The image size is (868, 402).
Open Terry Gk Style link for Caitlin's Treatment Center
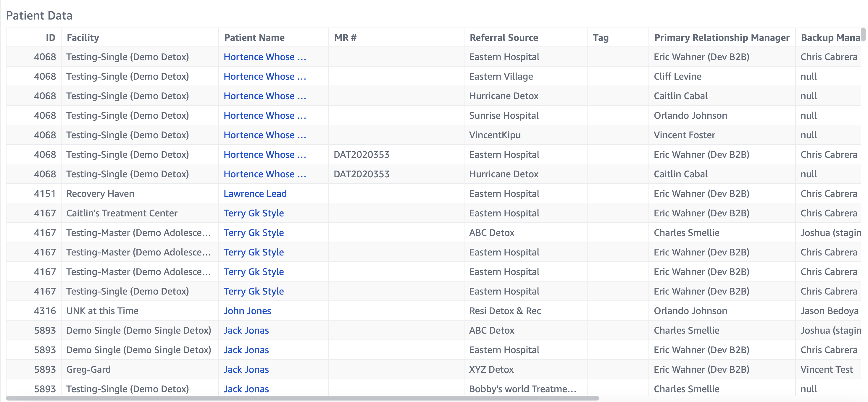(x=254, y=213)
